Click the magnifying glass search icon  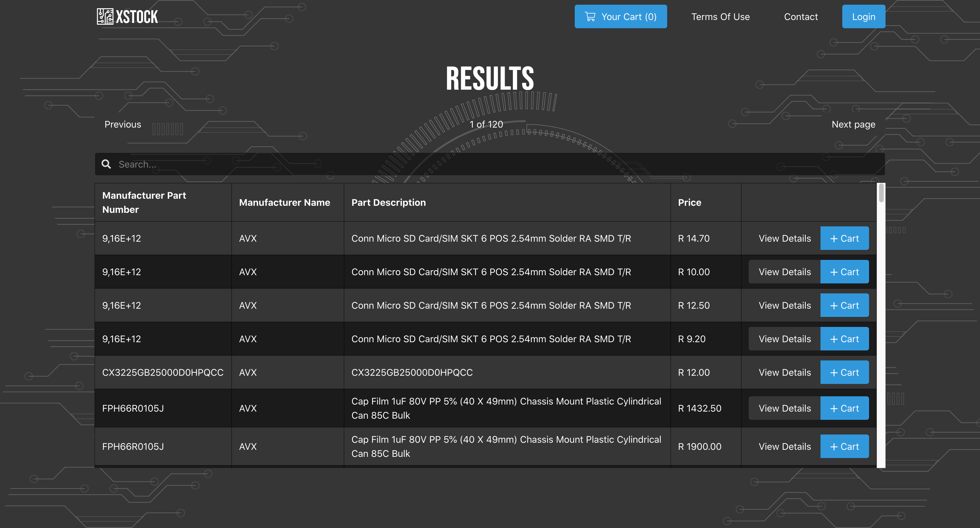(x=106, y=164)
